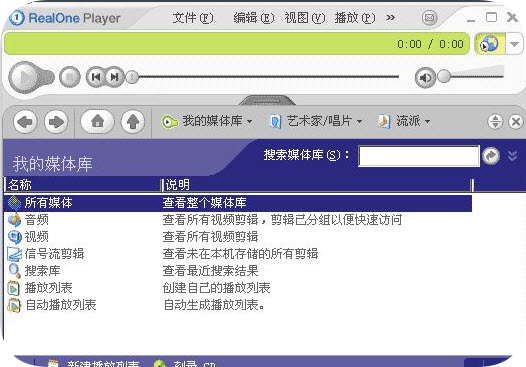This screenshot has height=367, width=526.
Task: Start playback with the Play button
Action: [25, 77]
